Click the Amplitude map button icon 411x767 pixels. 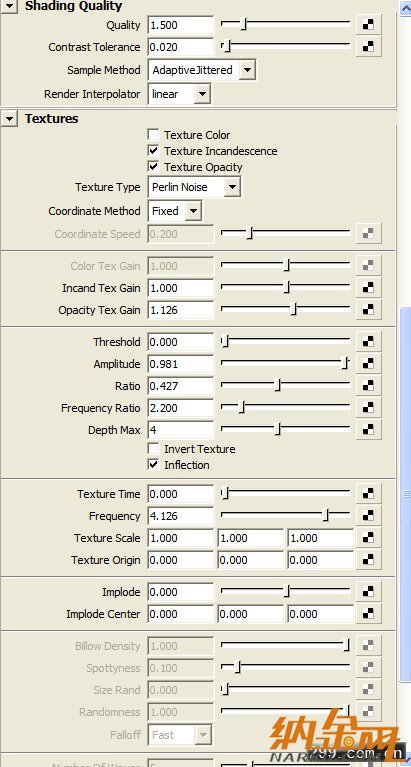tap(368, 363)
